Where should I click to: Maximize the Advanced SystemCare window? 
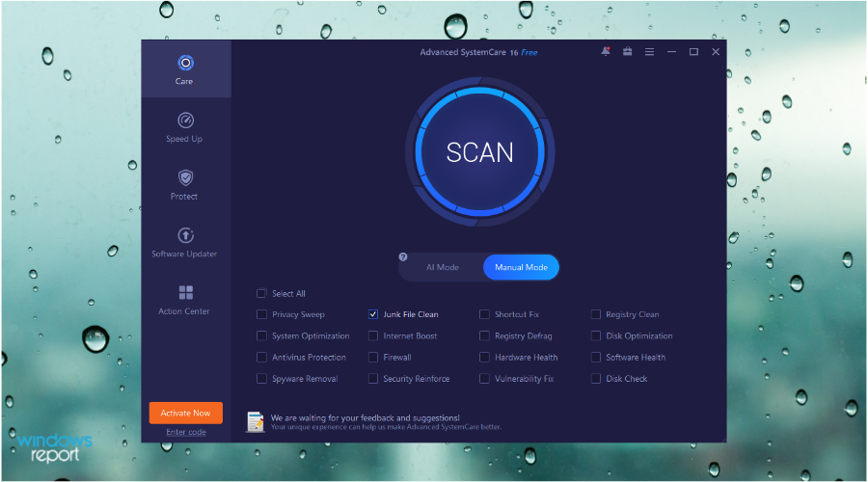(x=693, y=51)
